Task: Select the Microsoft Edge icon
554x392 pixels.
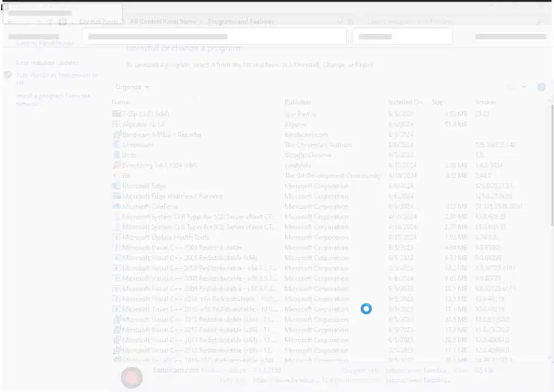Action: tap(117, 185)
